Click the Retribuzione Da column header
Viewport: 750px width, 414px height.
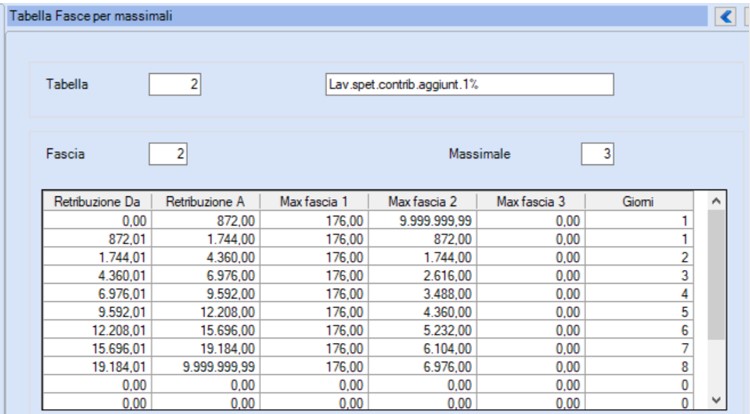tap(97, 202)
